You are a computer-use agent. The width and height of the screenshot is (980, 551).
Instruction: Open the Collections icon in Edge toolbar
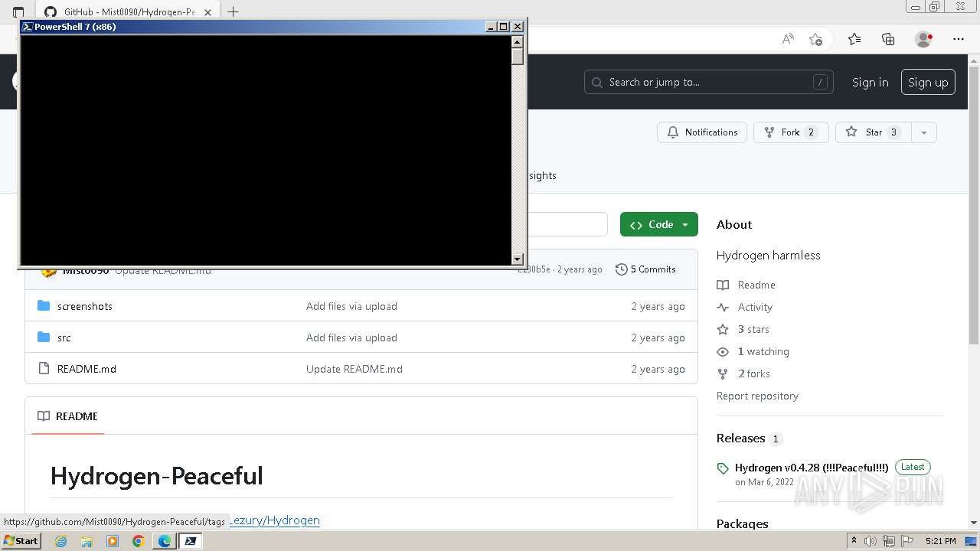(x=888, y=39)
